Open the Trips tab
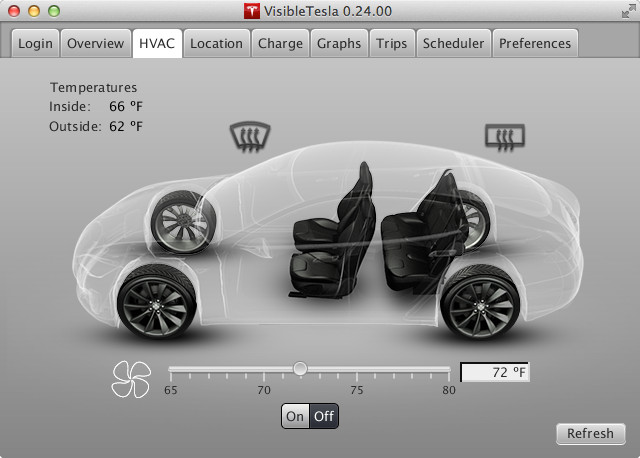 (392, 43)
